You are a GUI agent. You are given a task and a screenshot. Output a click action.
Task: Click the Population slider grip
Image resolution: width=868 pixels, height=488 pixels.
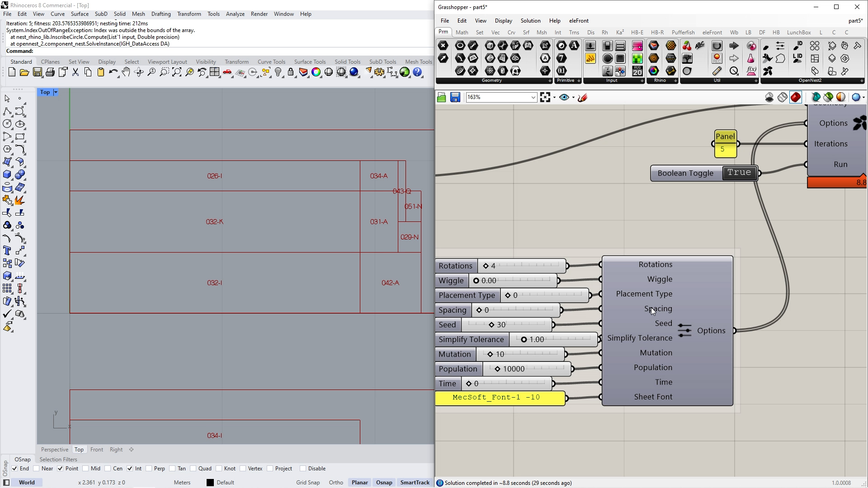pos(497,369)
